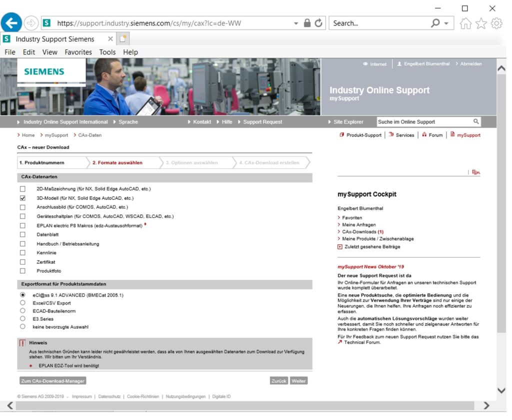The height and width of the screenshot is (420, 512).
Task: Close the Industry Support Siemens tab
Action: [x=110, y=39]
